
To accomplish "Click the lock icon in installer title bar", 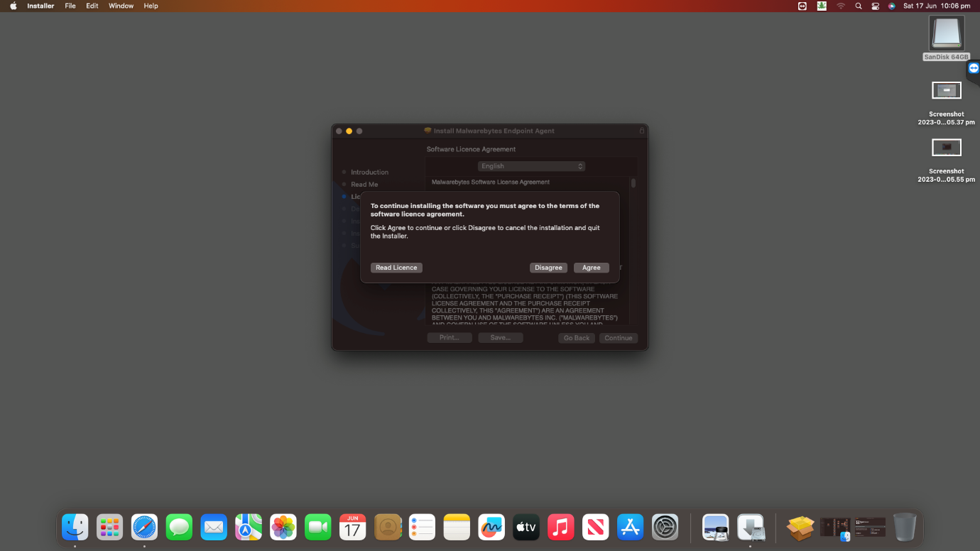I will click(x=642, y=131).
